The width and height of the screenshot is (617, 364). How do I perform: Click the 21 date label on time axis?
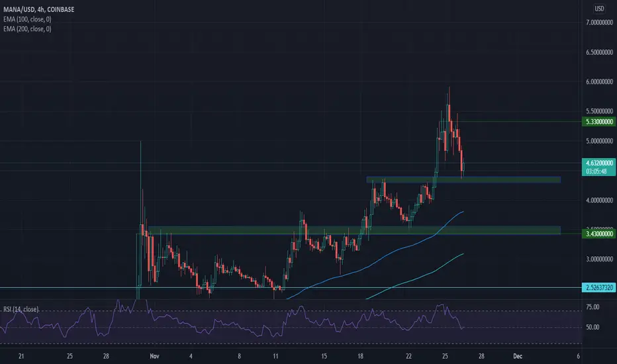click(x=21, y=356)
